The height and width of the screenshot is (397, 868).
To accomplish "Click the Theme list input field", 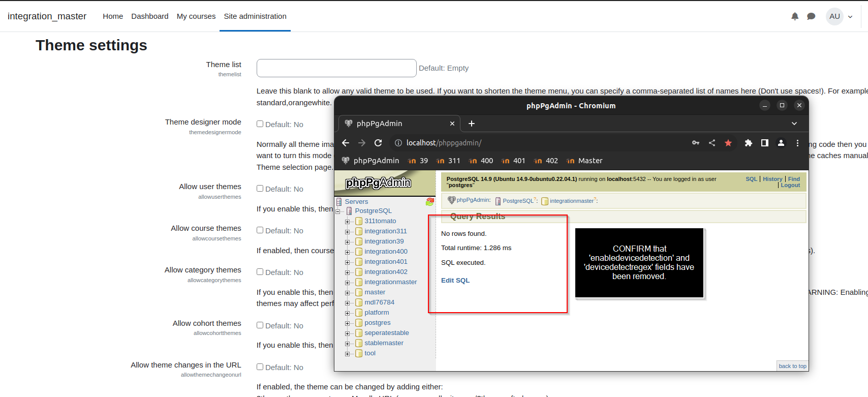I will (336, 68).
